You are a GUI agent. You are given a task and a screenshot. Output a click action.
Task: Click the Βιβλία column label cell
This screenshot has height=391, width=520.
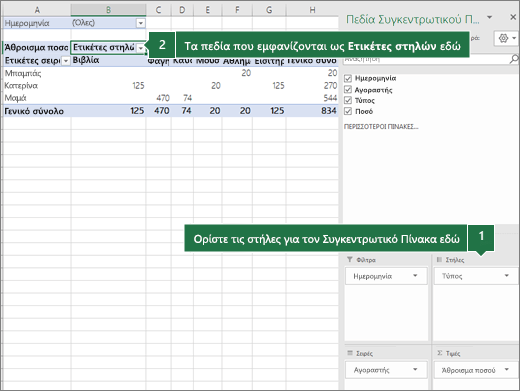108,60
